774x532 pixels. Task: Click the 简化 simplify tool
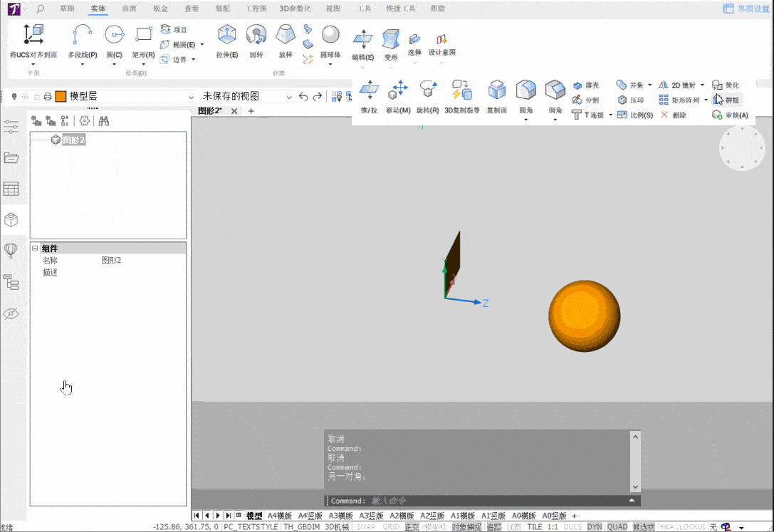point(726,85)
